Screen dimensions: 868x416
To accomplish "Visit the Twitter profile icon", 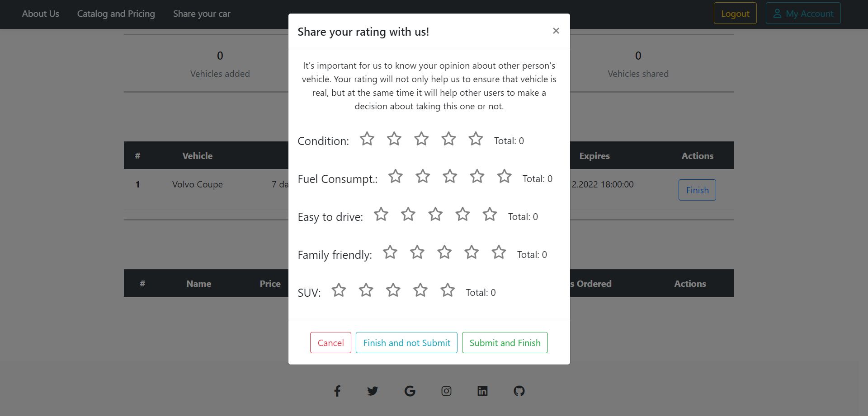I will [373, 391].
